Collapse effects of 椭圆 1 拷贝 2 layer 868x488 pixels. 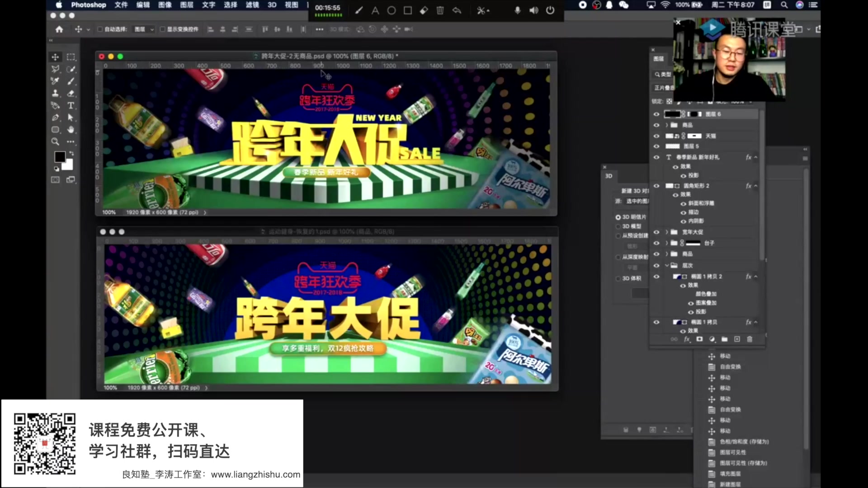(755, 277)
